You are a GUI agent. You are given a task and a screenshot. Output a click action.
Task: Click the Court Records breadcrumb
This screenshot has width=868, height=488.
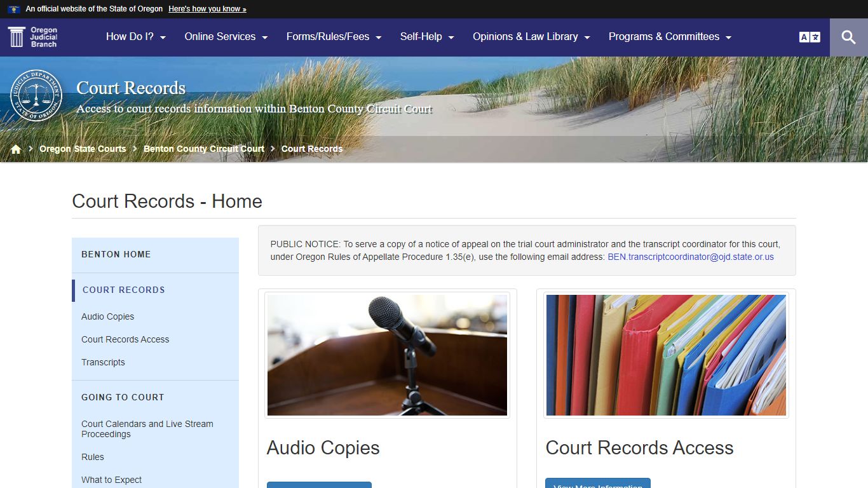point(312,149)
